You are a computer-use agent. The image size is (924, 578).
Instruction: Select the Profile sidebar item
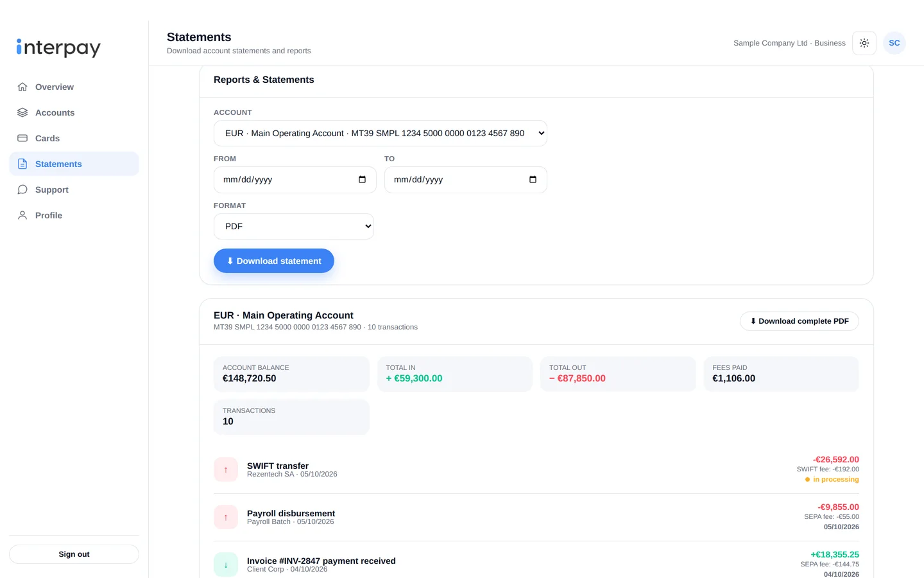point(74,215)
